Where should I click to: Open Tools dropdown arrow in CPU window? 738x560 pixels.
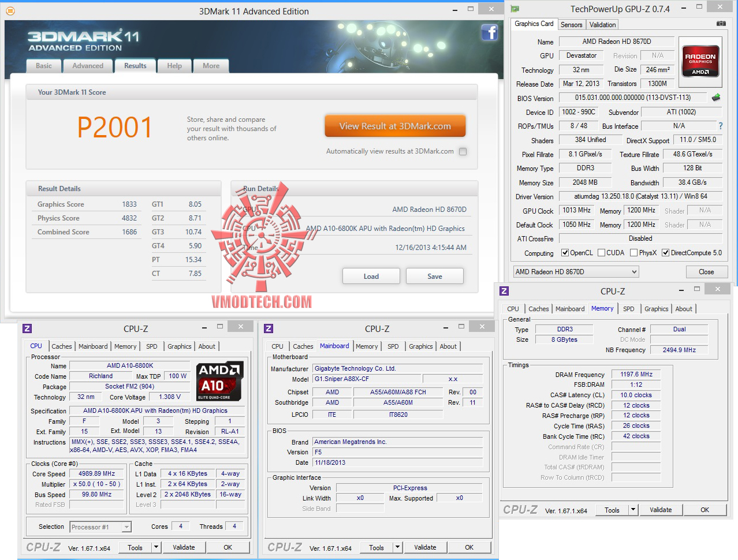156,547
